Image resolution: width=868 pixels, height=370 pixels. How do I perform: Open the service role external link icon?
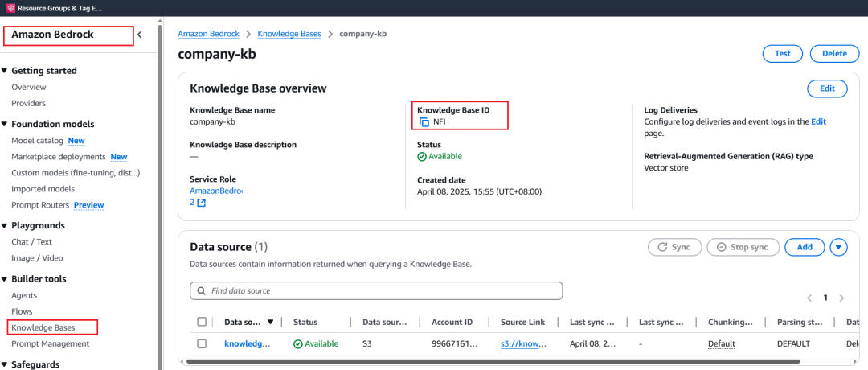point(202,203)
